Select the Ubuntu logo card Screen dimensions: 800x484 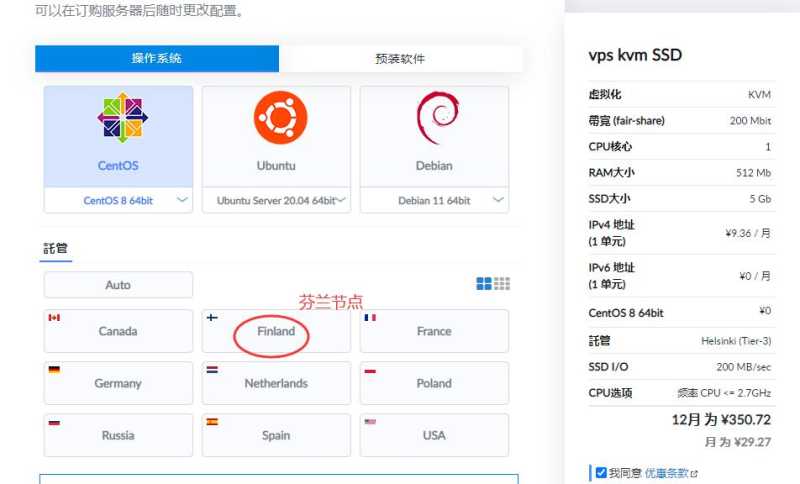click(276, 136)
